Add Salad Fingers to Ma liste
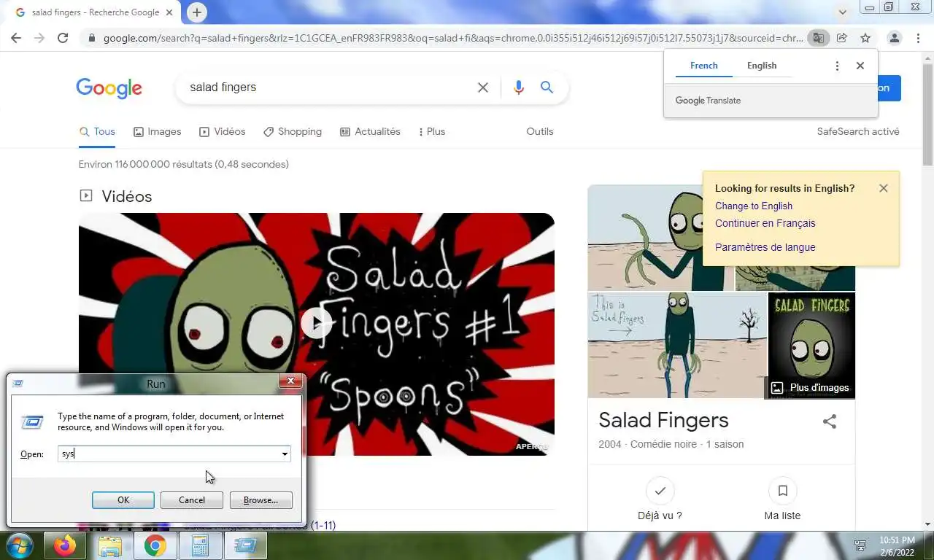This screenshot has width=934, height=560. 782,500
